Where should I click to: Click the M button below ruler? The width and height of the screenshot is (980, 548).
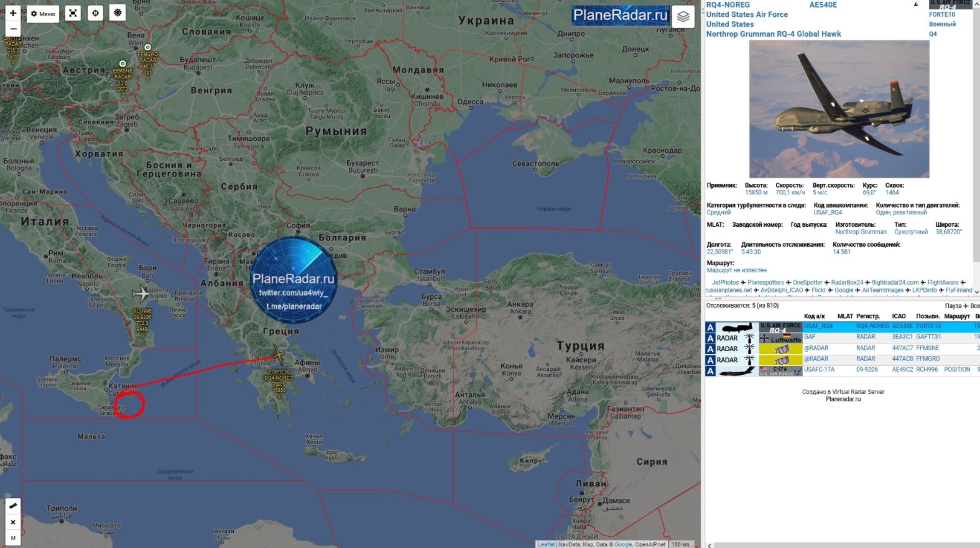click(13, 538)
